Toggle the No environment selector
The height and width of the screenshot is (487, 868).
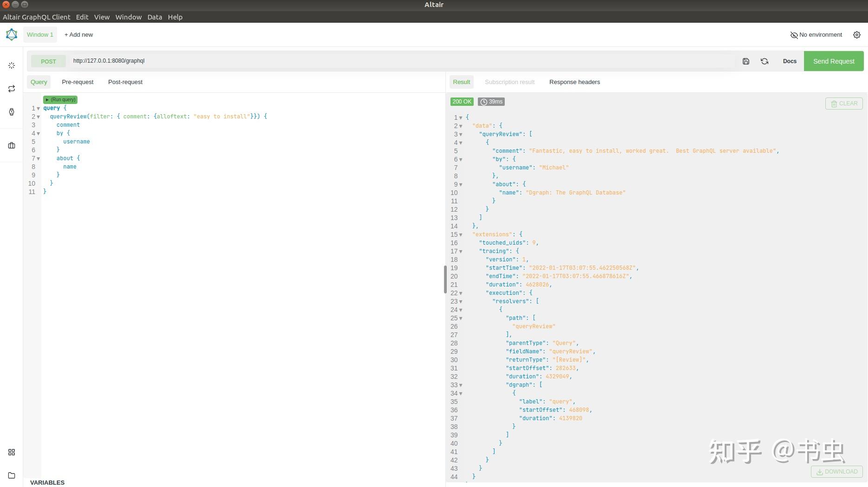click(816, 35)
